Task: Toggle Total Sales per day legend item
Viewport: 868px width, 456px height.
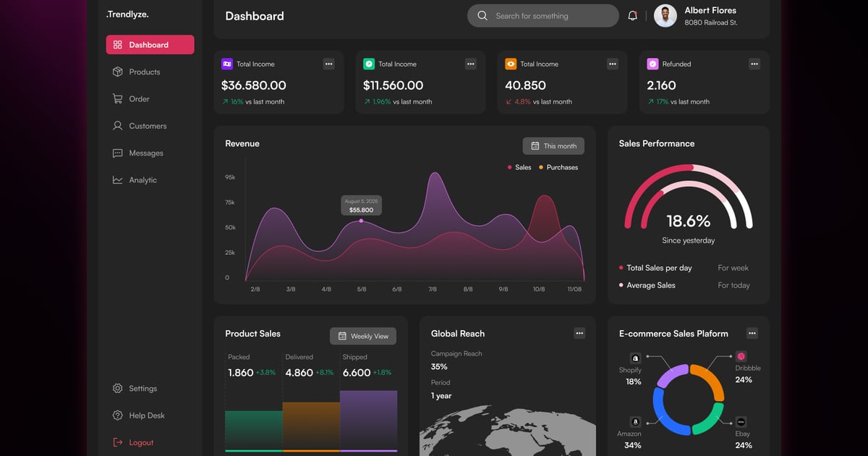Action: coord(655,268)
